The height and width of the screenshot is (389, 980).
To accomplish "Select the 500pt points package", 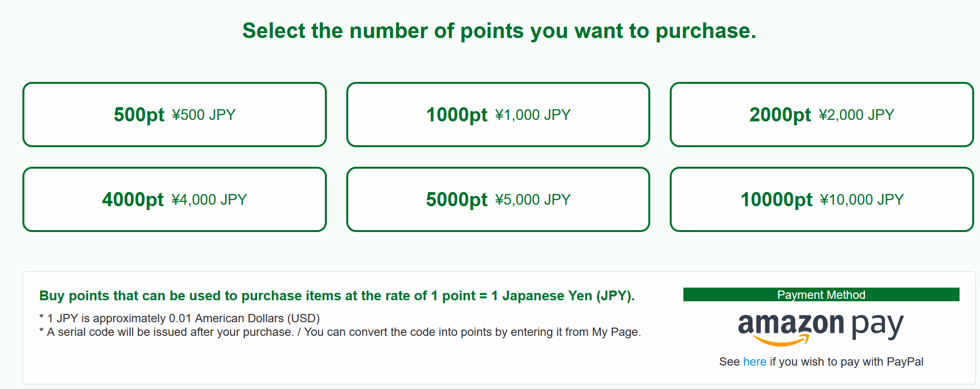I will pyautogui.click(x=174, y=115).
